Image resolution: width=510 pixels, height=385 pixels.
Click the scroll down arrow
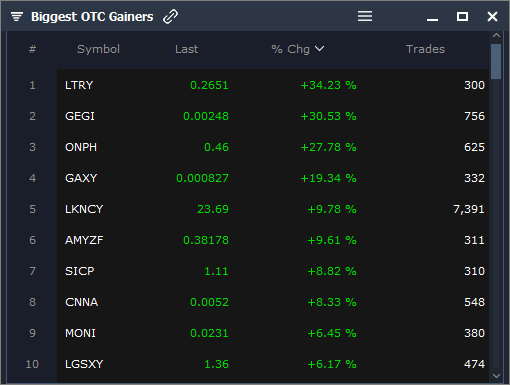tap(496, 376)
